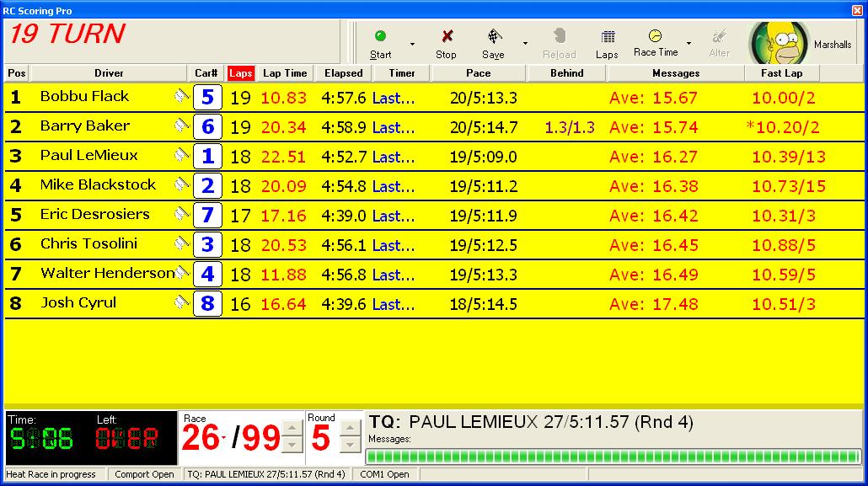Expand the dropdown arrow next to Start
Viewport: 868px width, 486px height.
coord(412,44)
